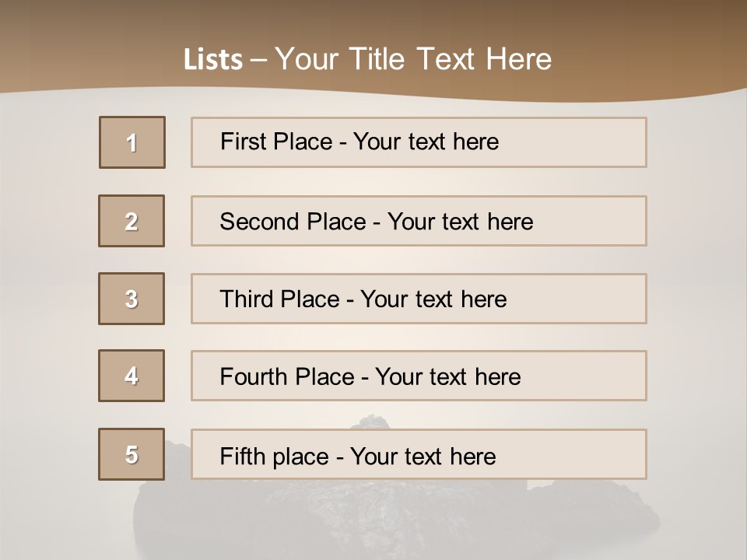The height and width of the screenshot is (560, 747).
Task: Click the number 2 box
Action: coord(132,221)
